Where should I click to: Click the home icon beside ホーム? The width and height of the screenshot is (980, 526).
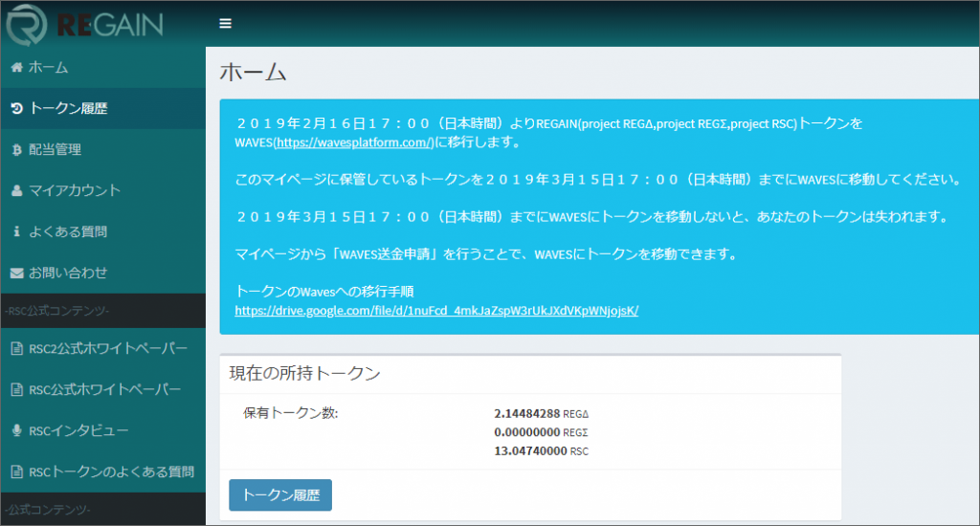[x=17, y=68]
